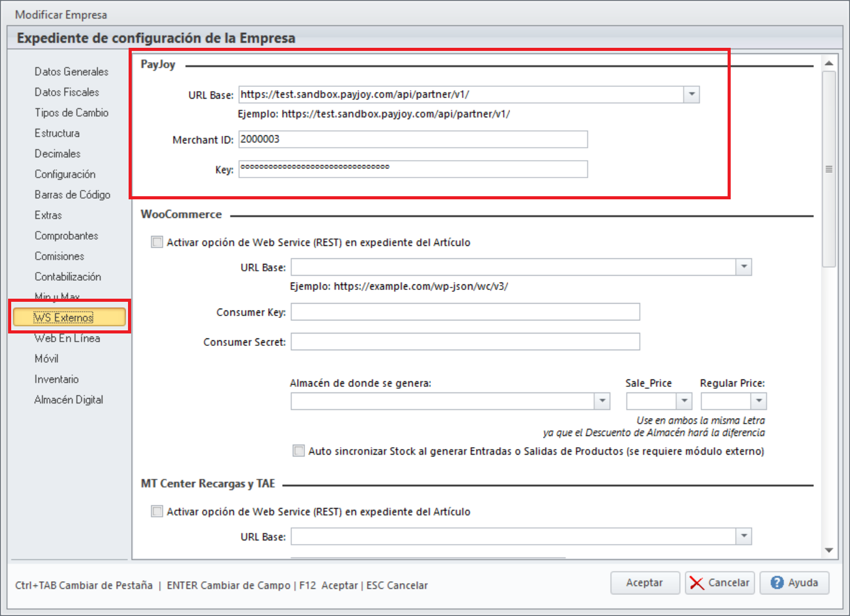This screenshot has width=850, height=616.
Task: Toggle Auto sincronizar Stock checkbox
Action: click(x=299, y=451)
